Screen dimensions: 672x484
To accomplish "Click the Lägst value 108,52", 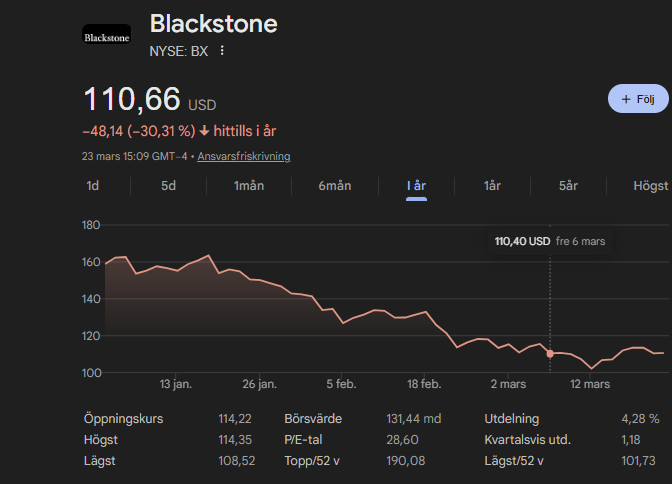I will coord(237,461).
